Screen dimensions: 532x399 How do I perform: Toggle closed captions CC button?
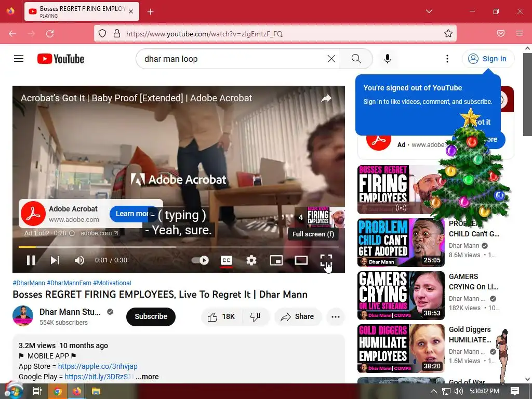click(x=227, y=260)
